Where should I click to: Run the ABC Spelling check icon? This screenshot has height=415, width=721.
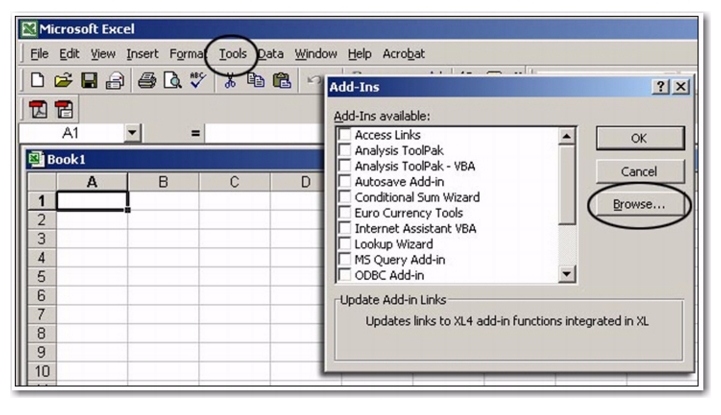198,80
